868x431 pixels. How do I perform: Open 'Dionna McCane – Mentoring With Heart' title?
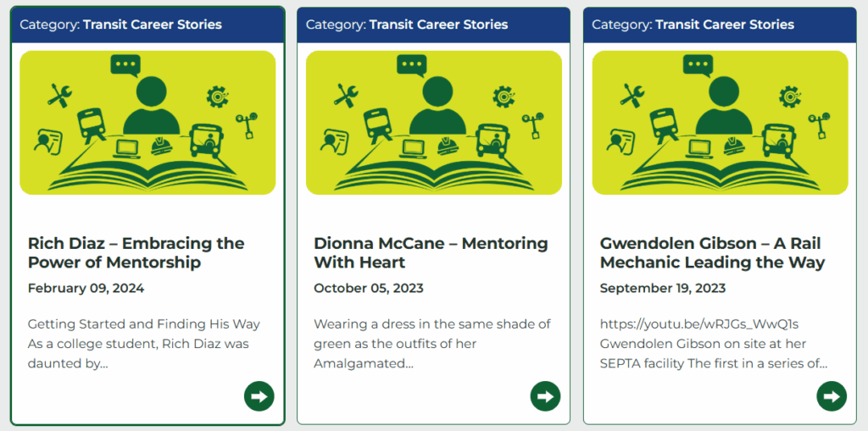click(431, 253)
